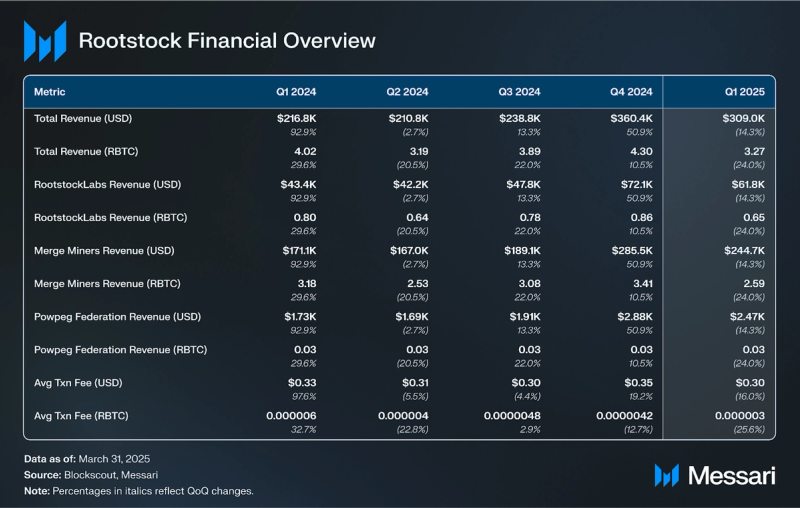This screenshot has height=508, width=800.
Task: Click the Messari logo icon at bottom right
Action: [x=666, y=475]
